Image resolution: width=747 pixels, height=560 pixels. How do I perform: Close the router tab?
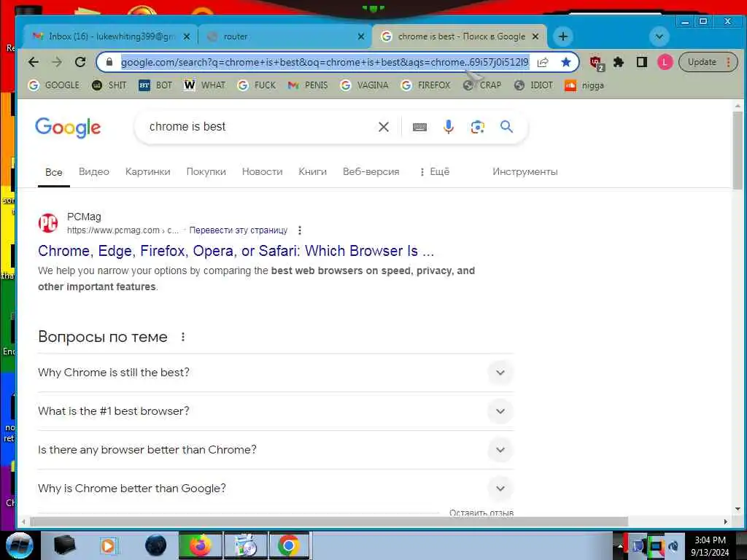361,36
